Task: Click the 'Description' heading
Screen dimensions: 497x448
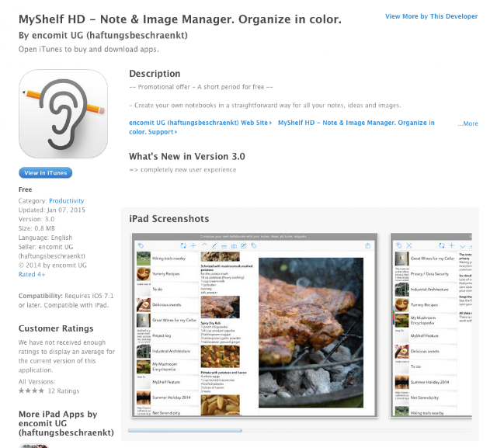Action: (x=155, y=74)
